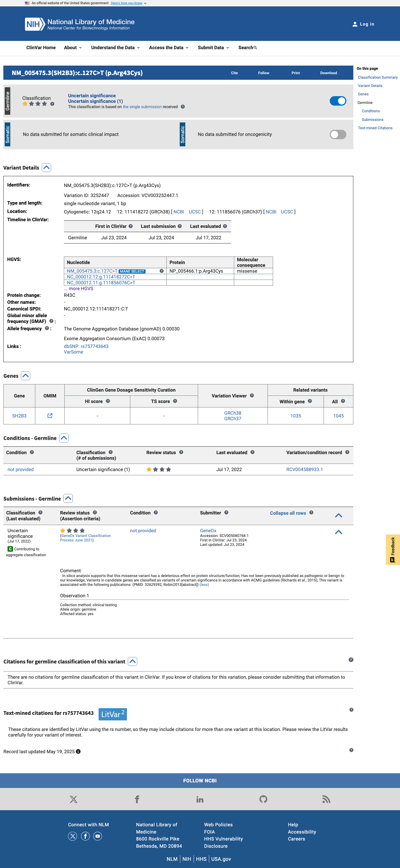Expand the About navigation dropdown
The width and height of the screenshot is (400, 868).
coord(73,48)
